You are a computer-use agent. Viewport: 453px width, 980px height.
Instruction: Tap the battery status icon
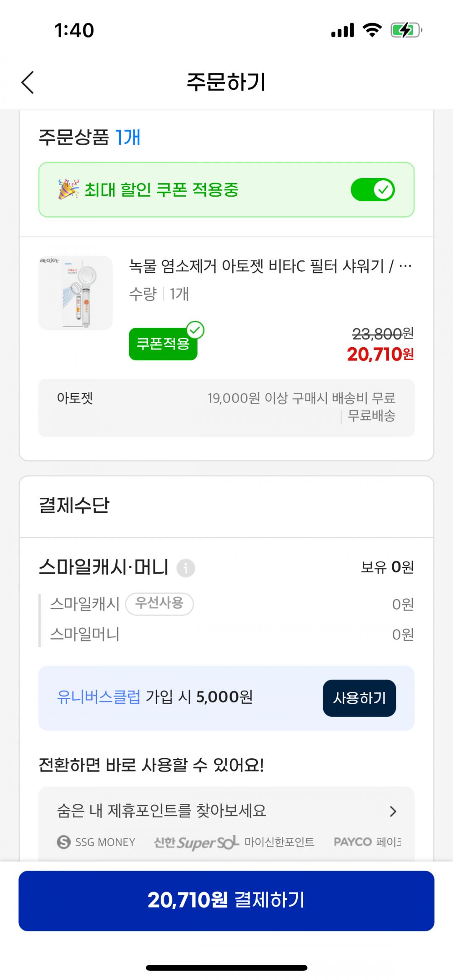406,31
